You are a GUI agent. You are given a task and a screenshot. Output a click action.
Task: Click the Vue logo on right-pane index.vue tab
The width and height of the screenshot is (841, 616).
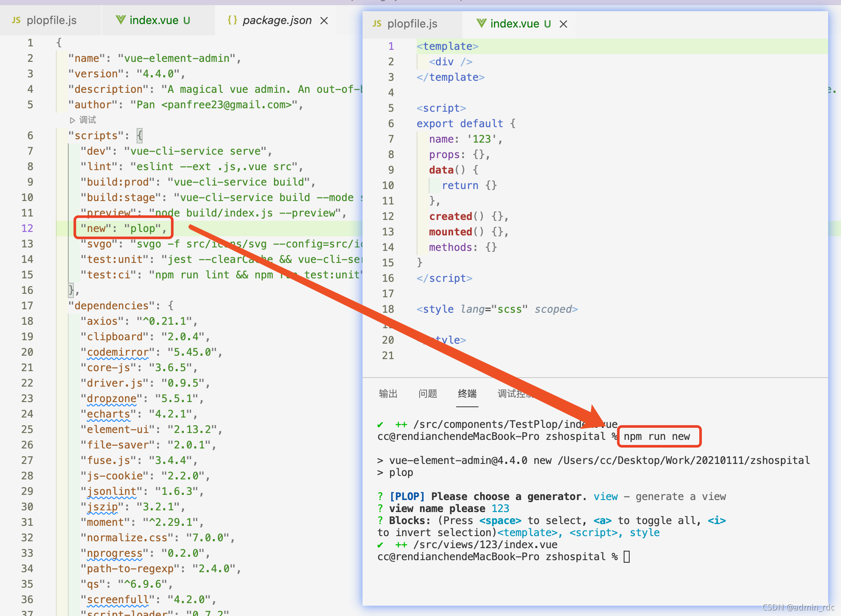(481, 23)
